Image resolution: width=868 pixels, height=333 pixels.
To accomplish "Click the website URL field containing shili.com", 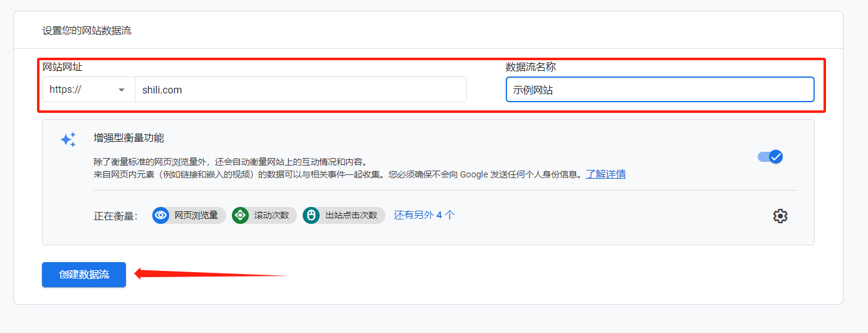I will (301, 90).
